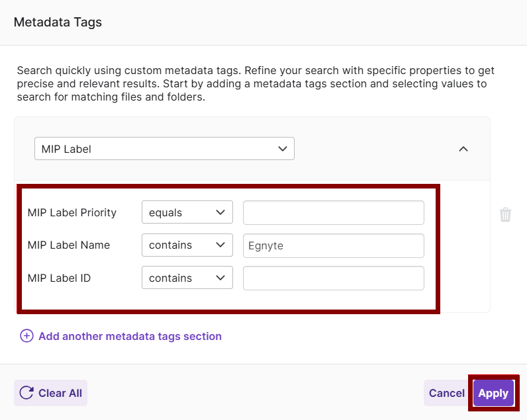Open the contains dropdown for MIP Label Name
Image resolution: width=527 pixels, height=420 pixels.
(187, 245)
